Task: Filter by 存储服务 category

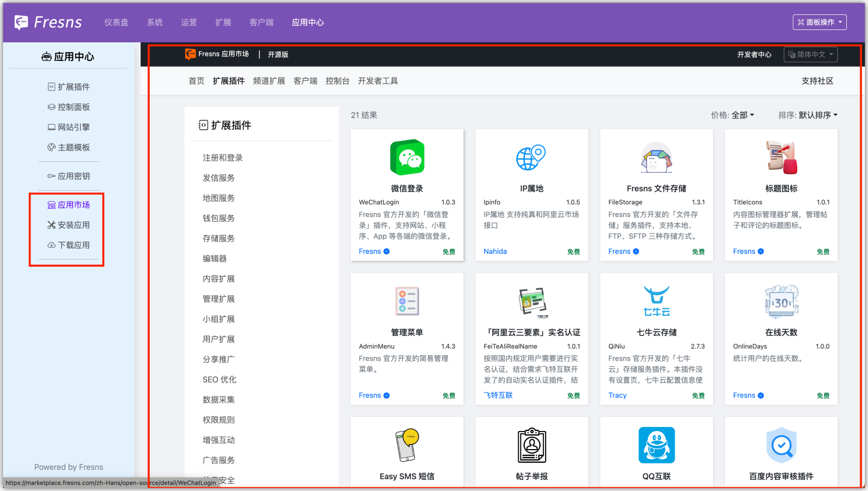Action: [x=219, y=239]
